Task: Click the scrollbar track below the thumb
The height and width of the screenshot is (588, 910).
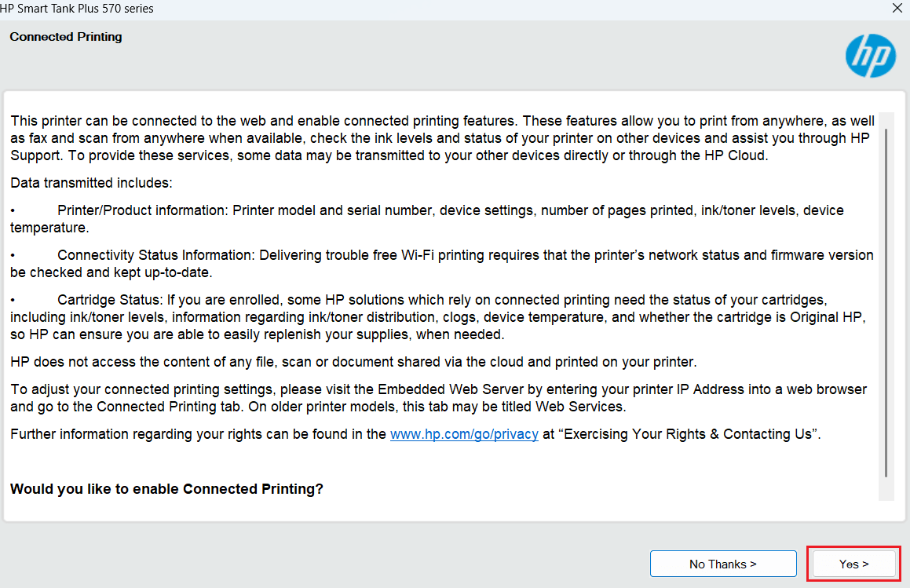Action: (886, 488)
